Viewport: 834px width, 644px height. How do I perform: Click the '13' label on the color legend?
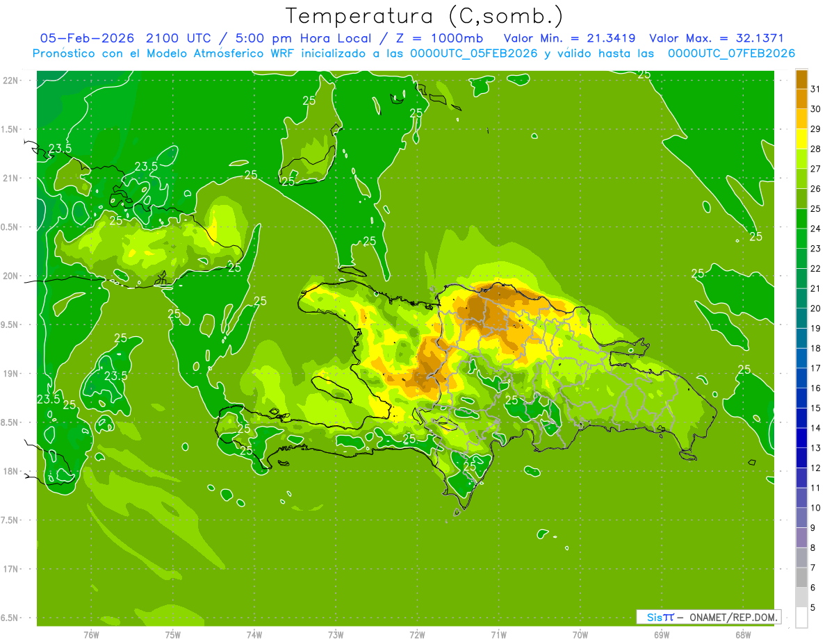(x=815, y=448)
